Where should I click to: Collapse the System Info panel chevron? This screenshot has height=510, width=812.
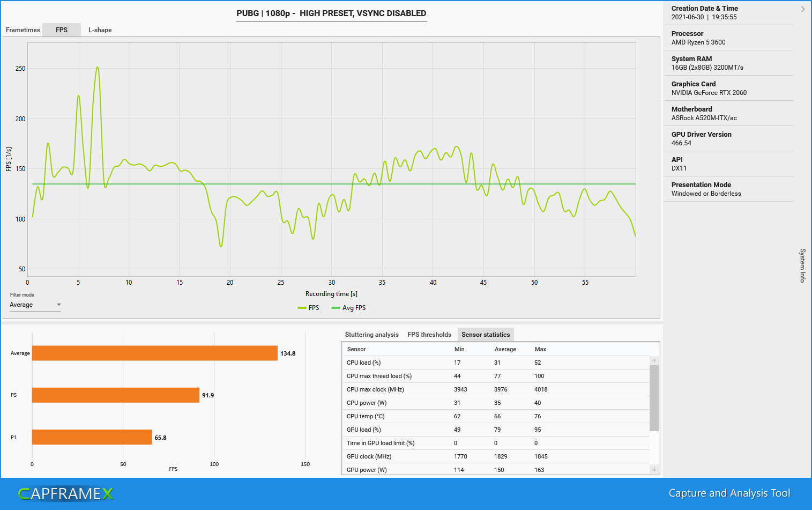click(803, 9)
